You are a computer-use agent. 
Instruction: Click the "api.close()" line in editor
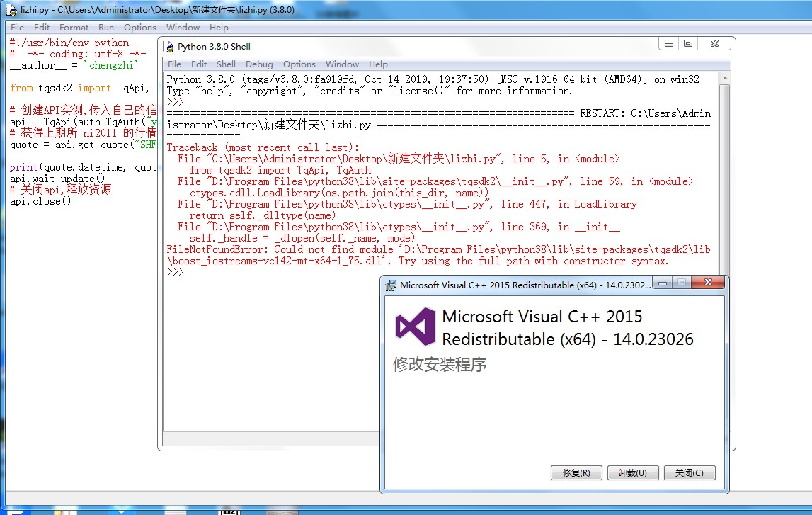tap(40, 201)
